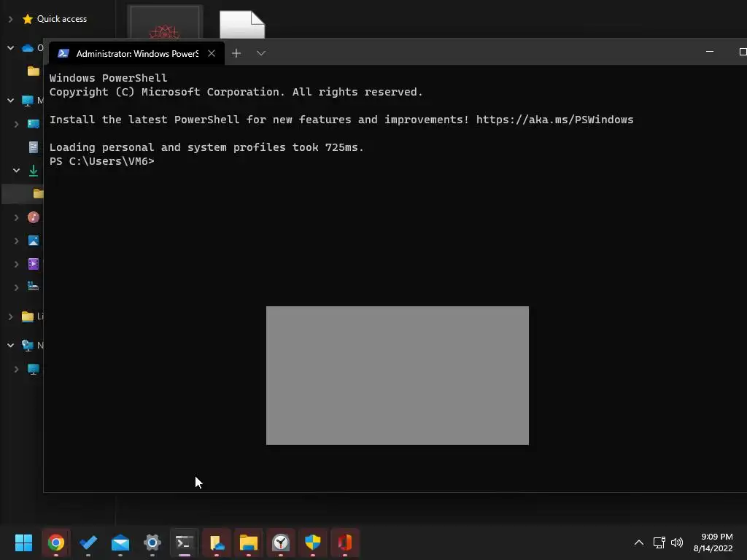Select the Libraries folder in Explorer sidebar
The image size is (747, 560).
pos(28,316)
